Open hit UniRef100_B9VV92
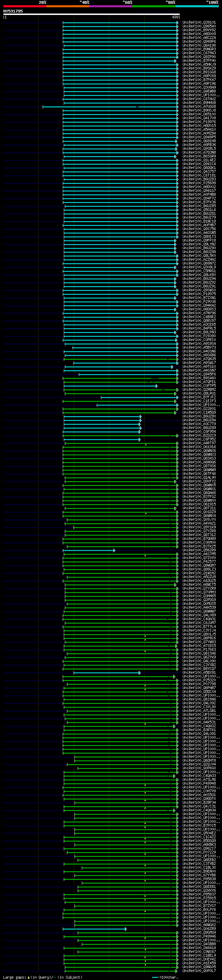This screenshot has height=980, width=222. [x=199, y=30]
